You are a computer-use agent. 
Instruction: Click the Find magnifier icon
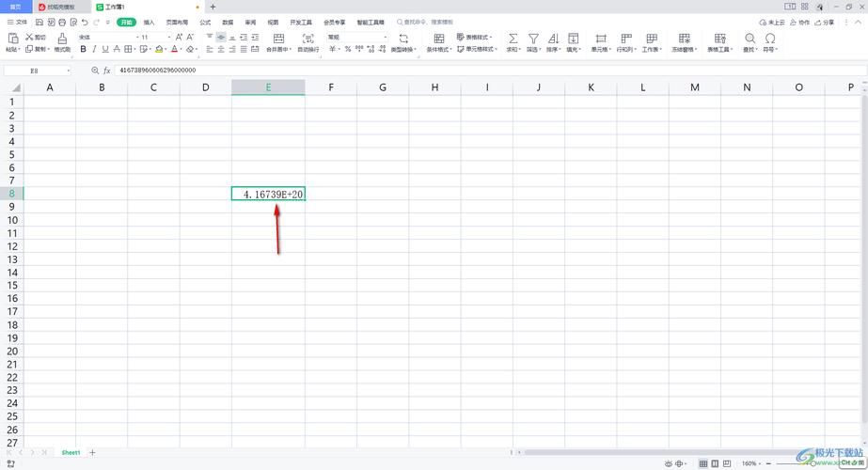pos(750,39)
